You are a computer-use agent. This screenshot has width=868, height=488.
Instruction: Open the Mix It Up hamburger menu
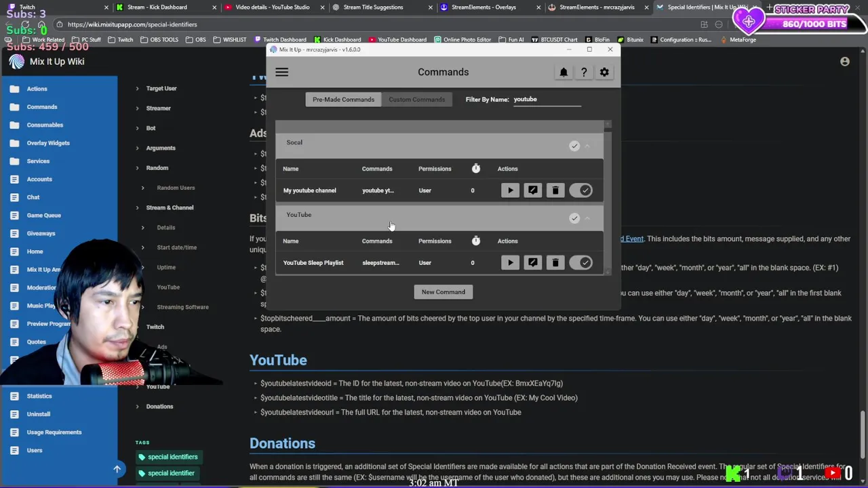coord(281,72)
